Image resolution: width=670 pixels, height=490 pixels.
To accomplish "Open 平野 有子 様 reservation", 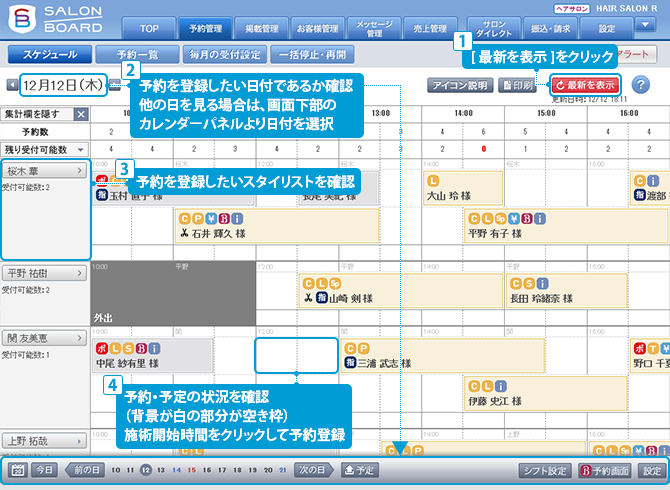I will coord(566,226).
